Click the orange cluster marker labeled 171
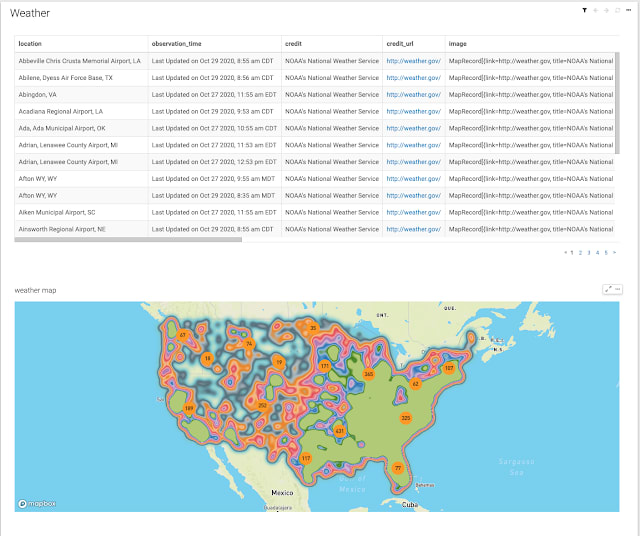The height and width of the screenshot is (536, 640). pyautogui.click(x=324, y=366)
